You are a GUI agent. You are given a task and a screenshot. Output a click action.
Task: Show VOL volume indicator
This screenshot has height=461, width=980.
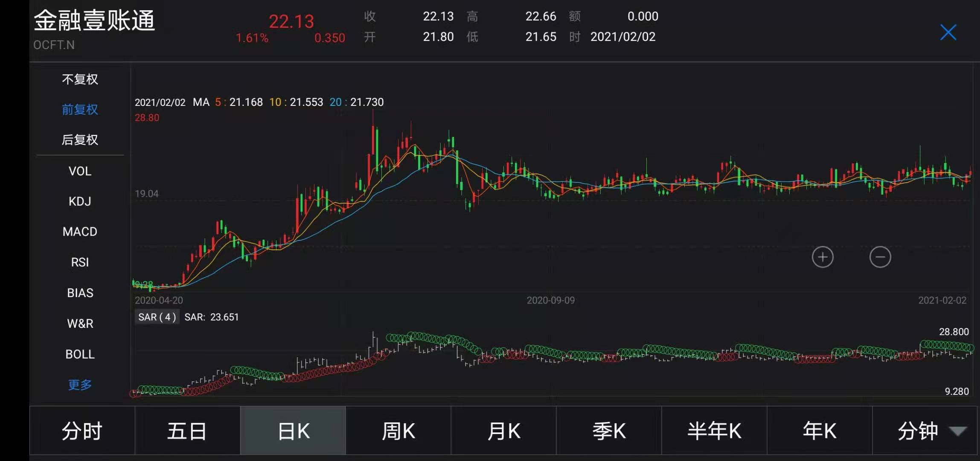[x=80, y=171]
